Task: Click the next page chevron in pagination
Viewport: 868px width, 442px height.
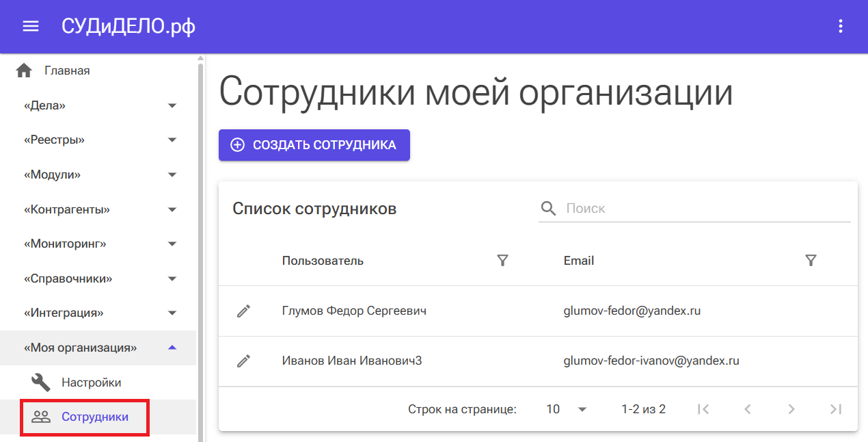Action: [x=791, y=408]
